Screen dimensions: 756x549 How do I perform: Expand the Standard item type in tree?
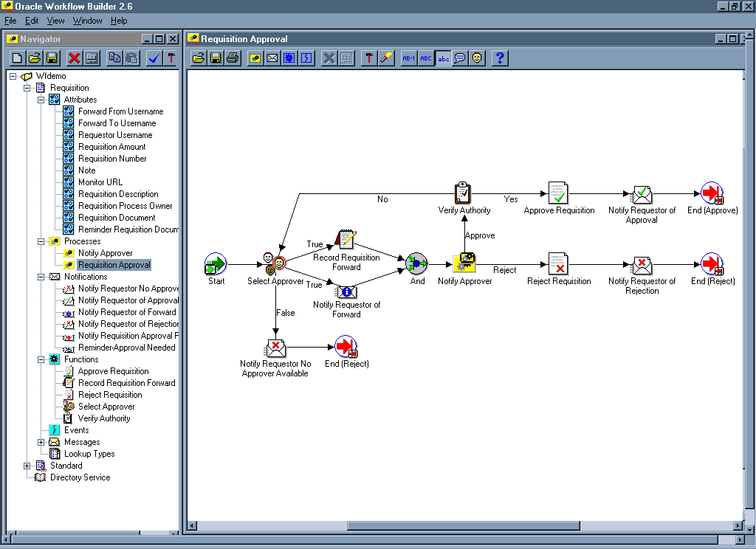tap(27, 466)
